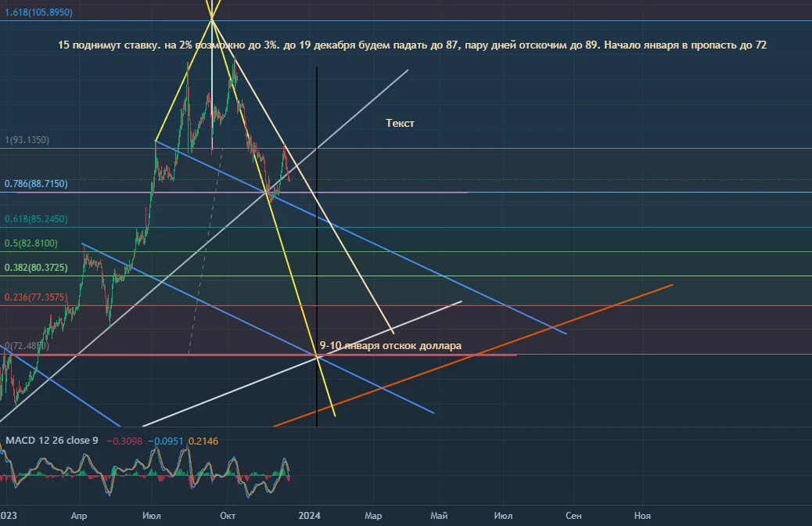
Task: Select the 0(72.4850) Fibonacci level label
Action: click(27, 346)
